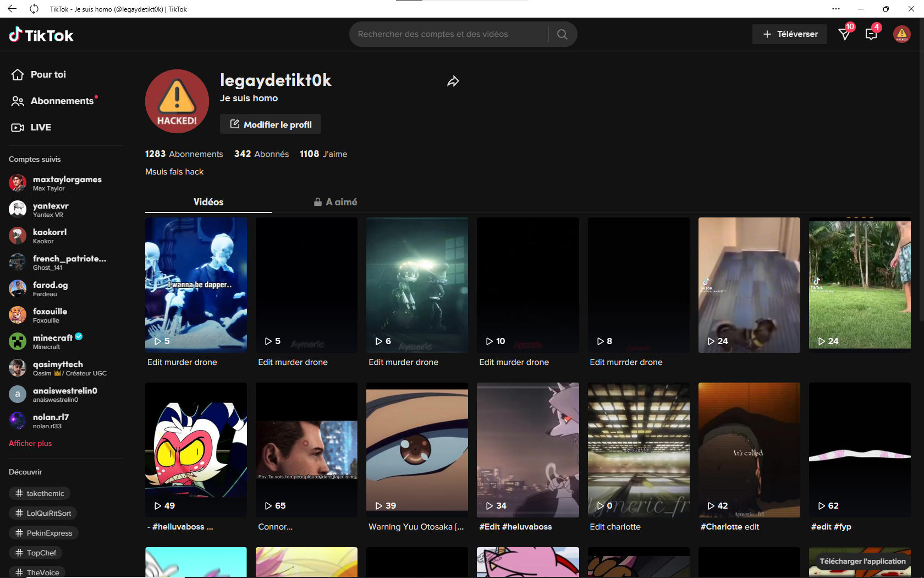Open the LIVE section
Screen dimensions: 924x578
31,127
